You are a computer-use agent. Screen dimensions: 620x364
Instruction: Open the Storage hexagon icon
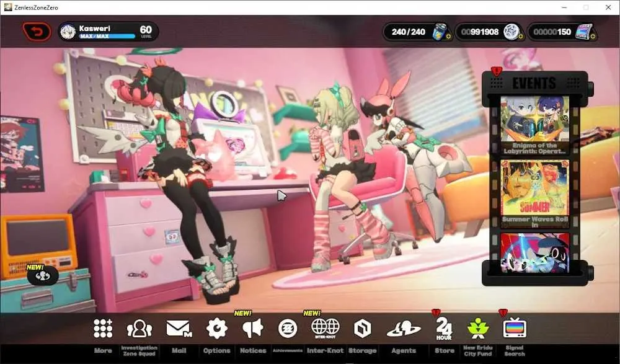(x=362, y=329)
